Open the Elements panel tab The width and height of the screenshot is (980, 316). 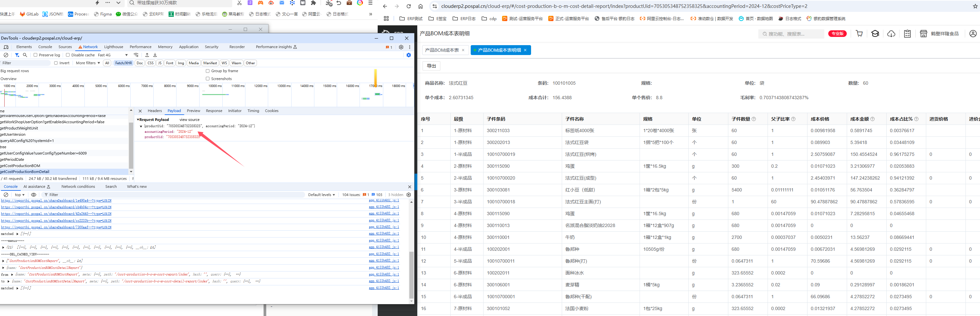[x=24, y=47]
